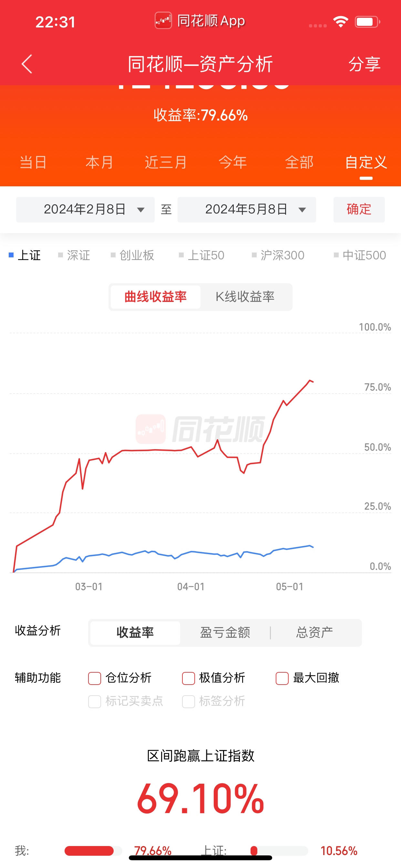Expand the start date dropdown arrow
This screenshot has height=868, width=401.
141,210
